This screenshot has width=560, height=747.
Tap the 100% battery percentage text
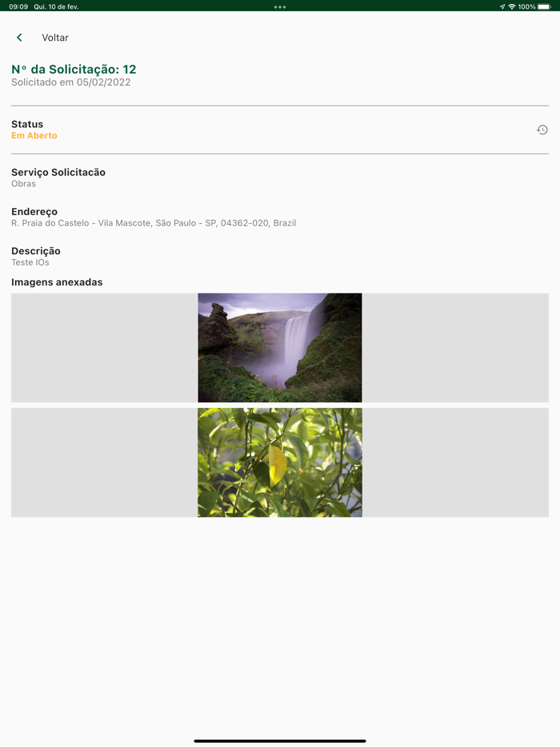[526, 6]
